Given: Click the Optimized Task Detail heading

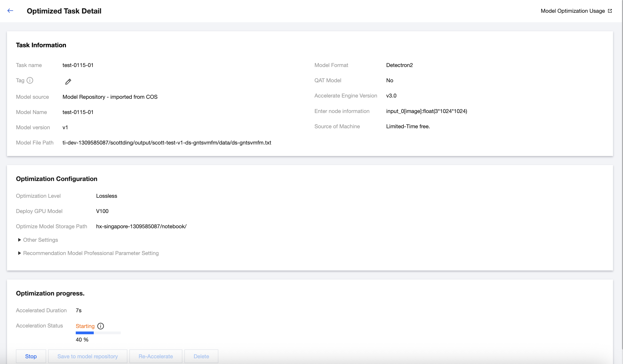Looking at the screenshot, I should click(64, 11).
